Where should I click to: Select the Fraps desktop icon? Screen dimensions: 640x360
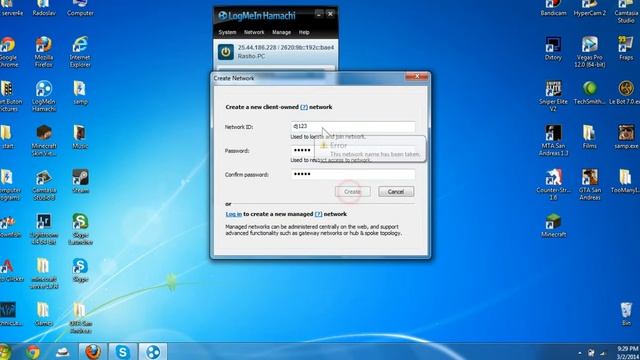pyautogui.click(x=626, y=49)
